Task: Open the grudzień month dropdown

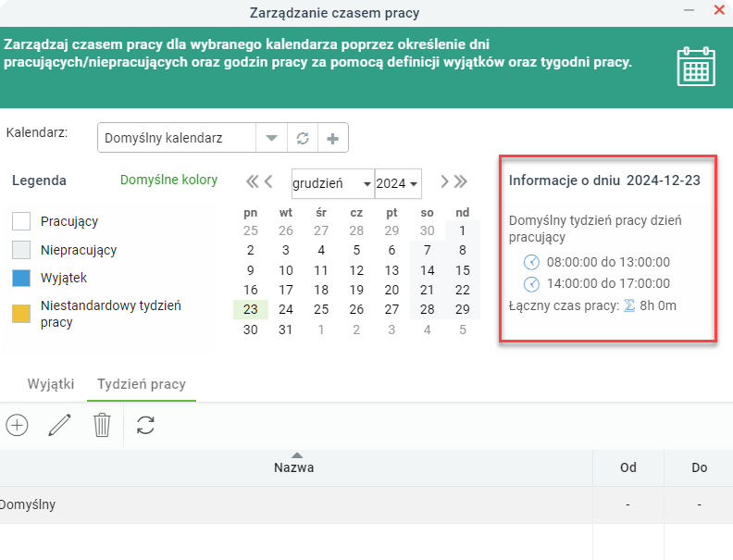Action: (333, 183)
